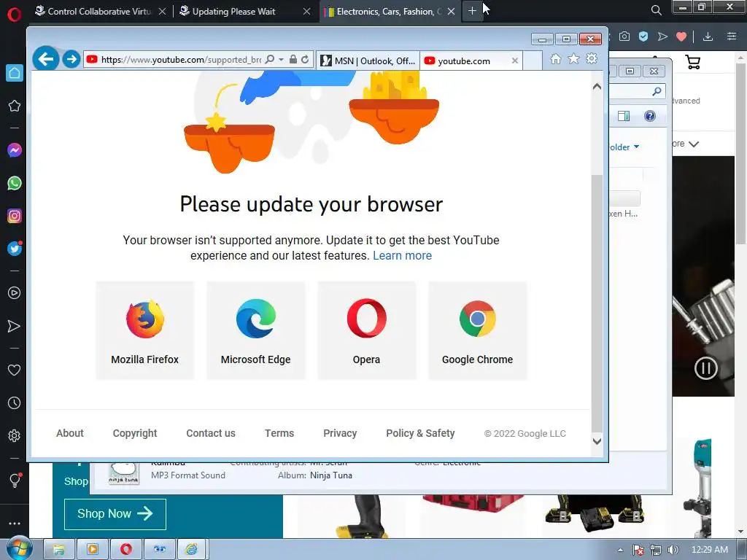Open the sidebar bookmarks star icon
This screenshot has width=747, height=560.
[15, 106]
